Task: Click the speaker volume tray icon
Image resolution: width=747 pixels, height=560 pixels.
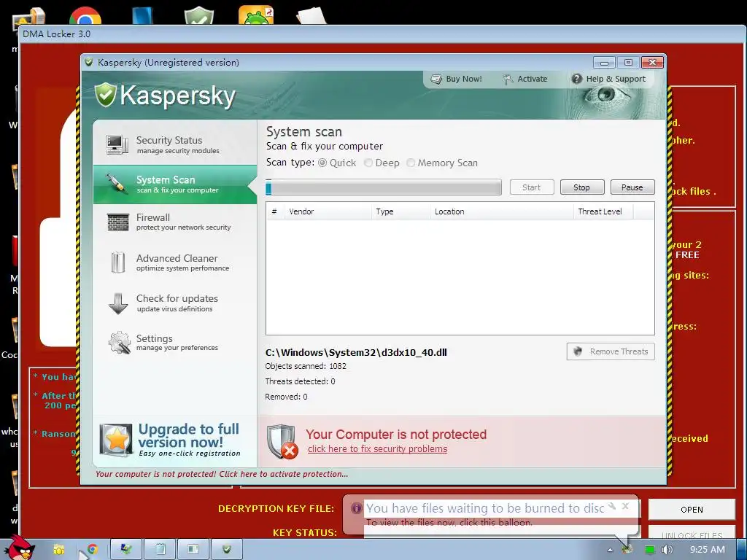Action: coord(667,550)
